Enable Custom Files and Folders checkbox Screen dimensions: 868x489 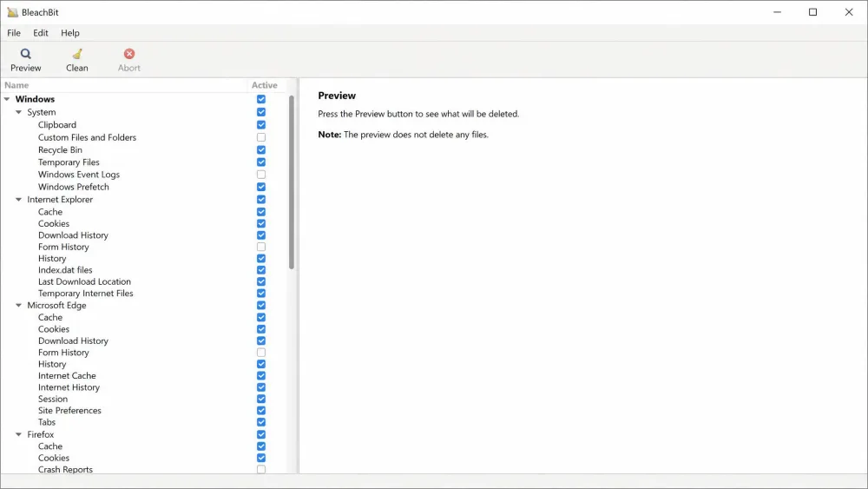261,137
